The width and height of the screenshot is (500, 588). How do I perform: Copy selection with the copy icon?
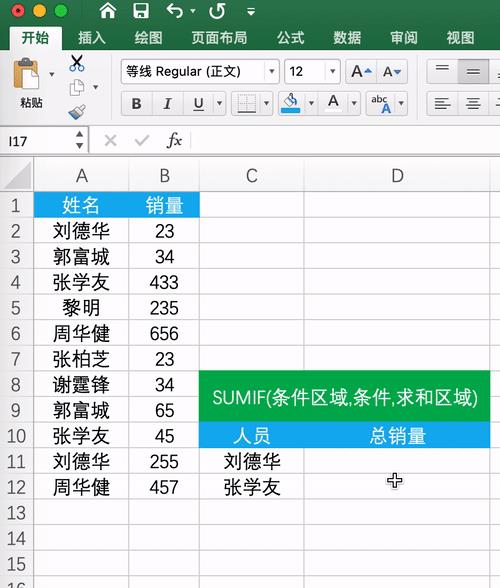point(77,87)
